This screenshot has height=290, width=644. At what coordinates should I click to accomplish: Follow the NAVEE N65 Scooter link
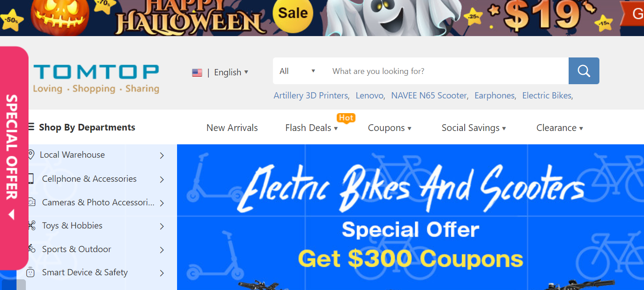430,95
